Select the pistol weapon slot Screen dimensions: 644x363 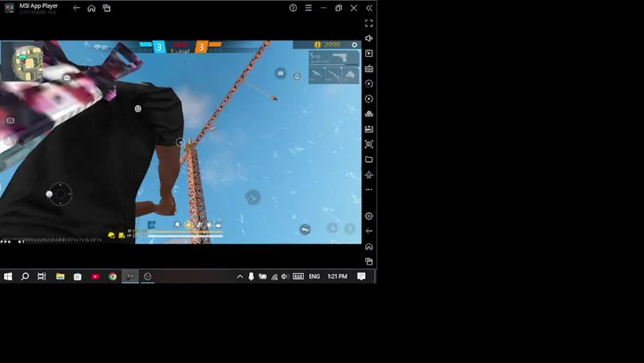(334, 58)
